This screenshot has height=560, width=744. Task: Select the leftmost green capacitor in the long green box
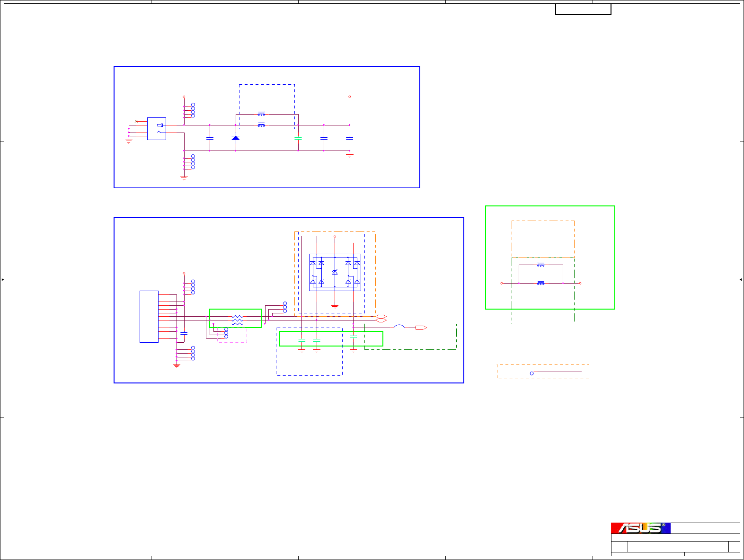point(301,340)
